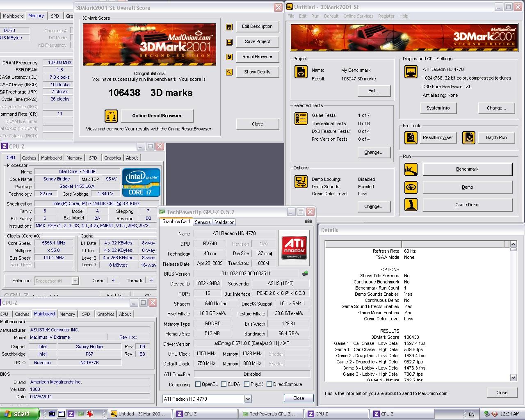
Task: Open the SPD tab in CPU-Z Mainboard window
Action: click(86, 314)
